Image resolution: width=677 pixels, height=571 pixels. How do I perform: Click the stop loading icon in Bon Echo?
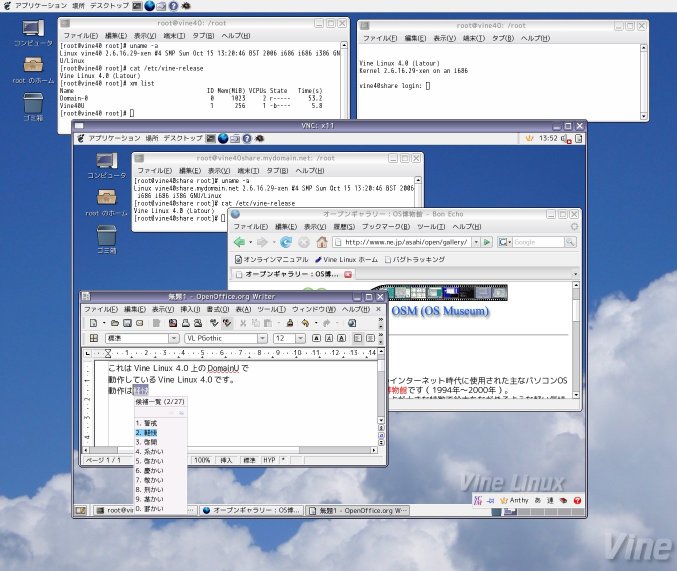(x=304, y=242)
